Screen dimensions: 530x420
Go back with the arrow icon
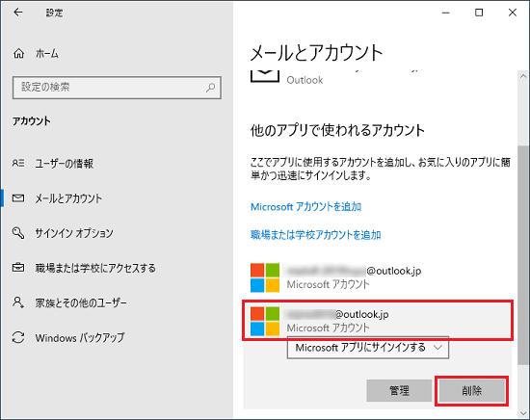point(18,13)
